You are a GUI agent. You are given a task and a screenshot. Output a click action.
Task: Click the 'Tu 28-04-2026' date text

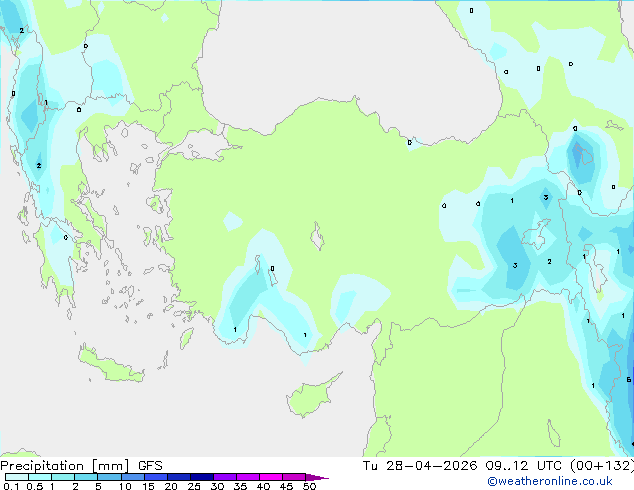[420, 466]
